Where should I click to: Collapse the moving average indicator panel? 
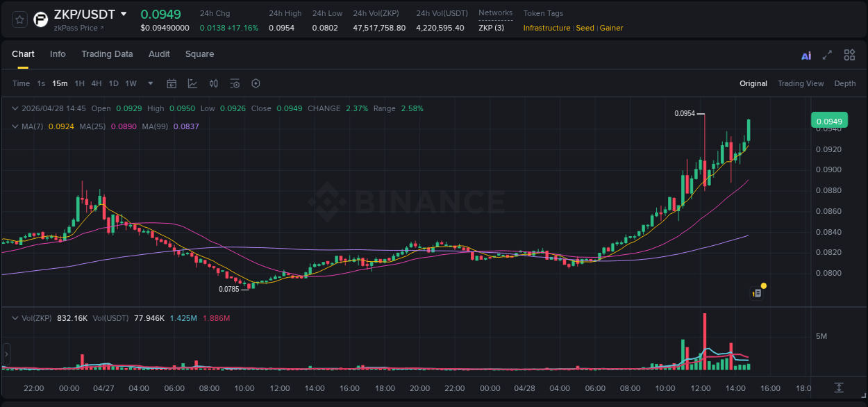pyautogui.click(x=15, y=126)
